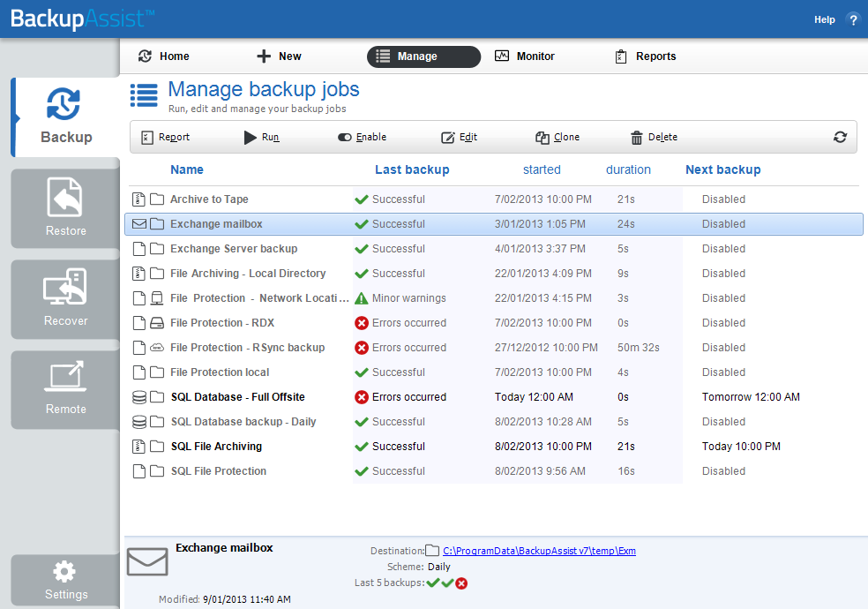Click database icon for SQL Database - Full Offsite
The height and width of the screenshot is (609, 868).
coord(139,397)
